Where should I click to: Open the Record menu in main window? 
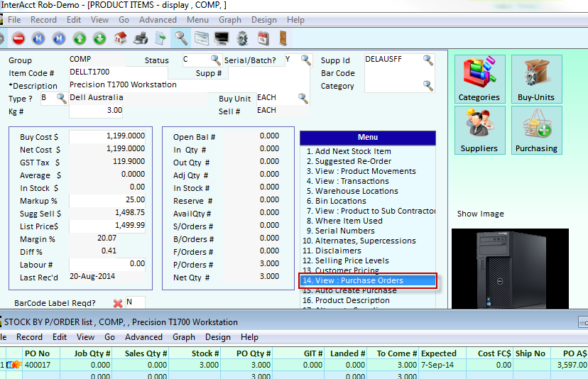(x=43, y=20)
